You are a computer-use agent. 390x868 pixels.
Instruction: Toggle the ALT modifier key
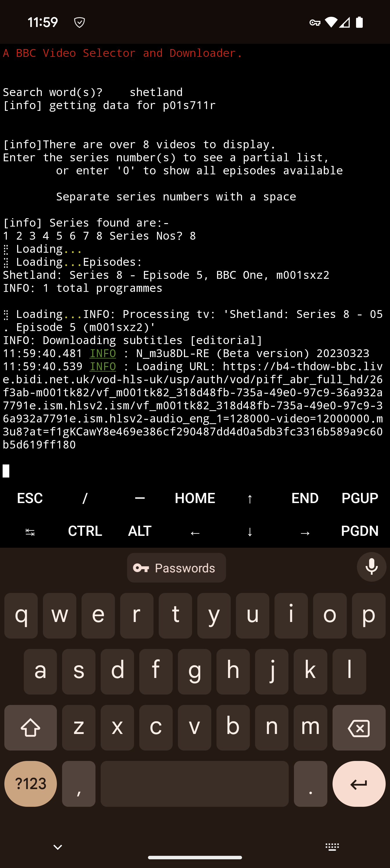[140, 531]
